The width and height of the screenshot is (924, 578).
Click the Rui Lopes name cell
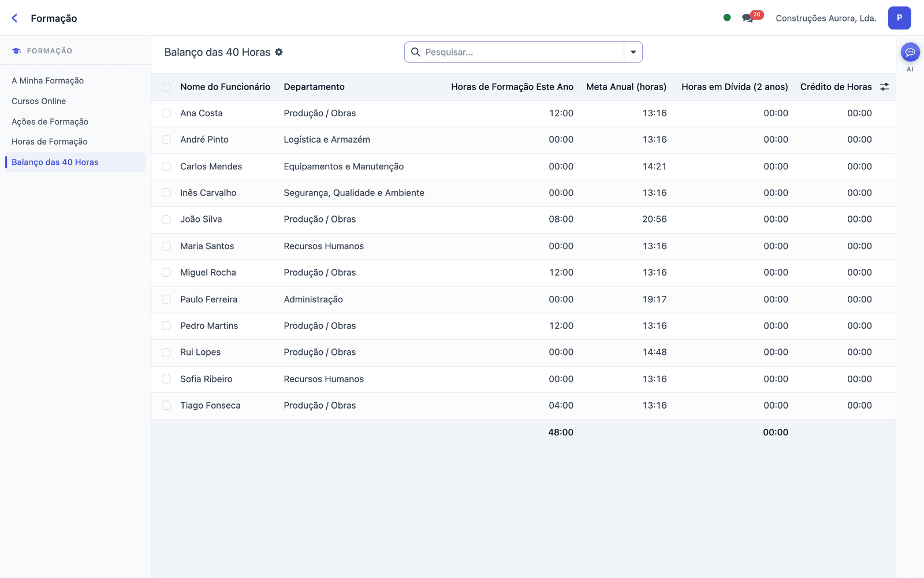[200, 352]
